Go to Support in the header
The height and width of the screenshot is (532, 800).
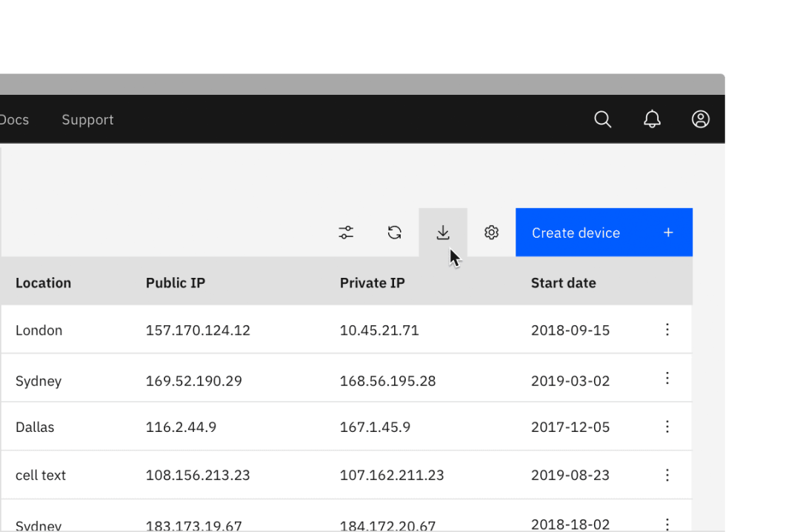click(87, 120)
